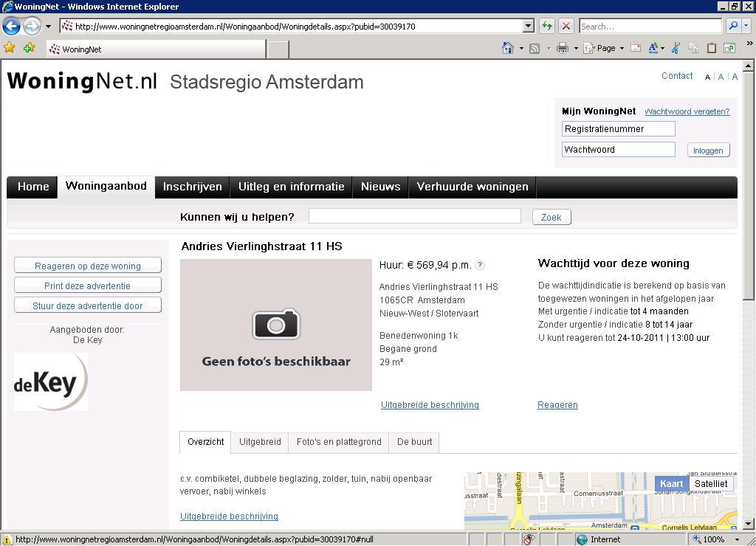Switch to the De buurt tab
756x546 pixels.
click(414, 442)
